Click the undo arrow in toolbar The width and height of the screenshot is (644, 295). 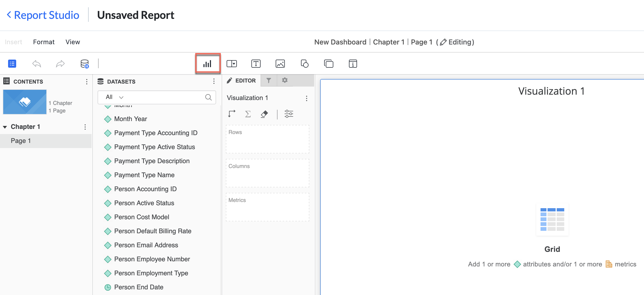pos(37,64)
